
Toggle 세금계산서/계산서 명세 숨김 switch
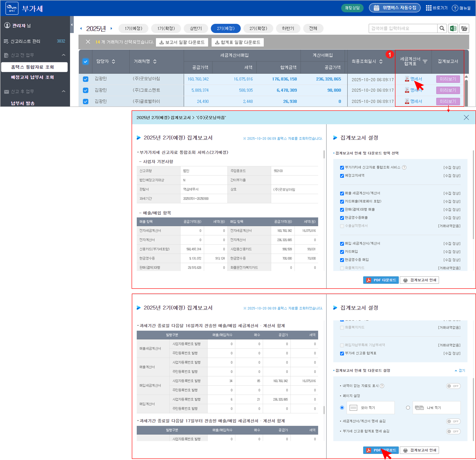pyautogui.click(x=453, y=421)
